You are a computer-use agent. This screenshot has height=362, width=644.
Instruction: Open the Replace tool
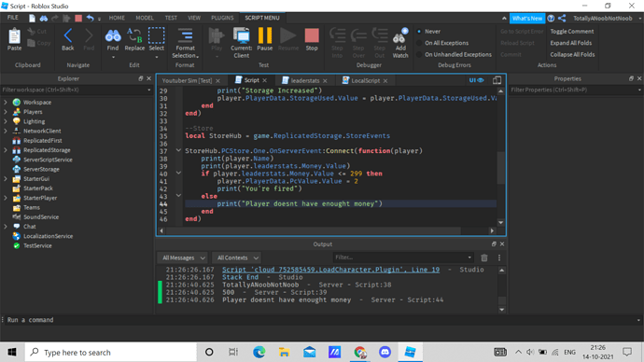pos(134,40)
